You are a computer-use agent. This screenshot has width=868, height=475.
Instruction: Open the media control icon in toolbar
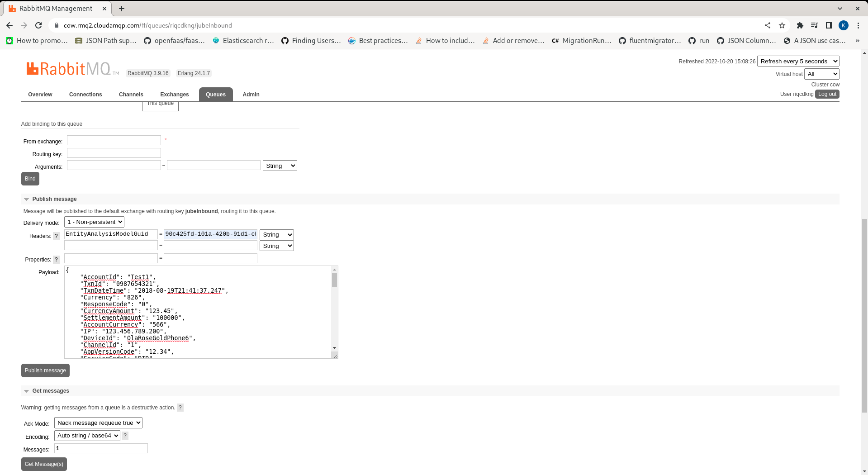tap(815, 25)
